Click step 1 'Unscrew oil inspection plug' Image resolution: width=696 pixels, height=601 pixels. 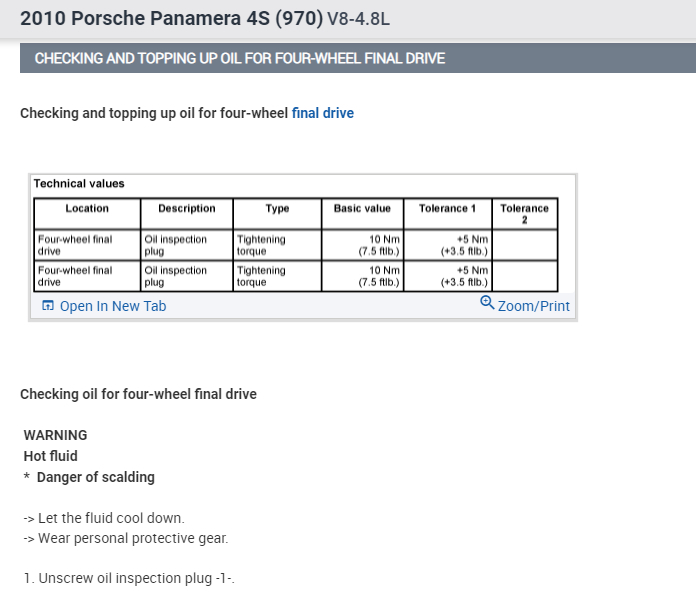[x=129, y=579]
